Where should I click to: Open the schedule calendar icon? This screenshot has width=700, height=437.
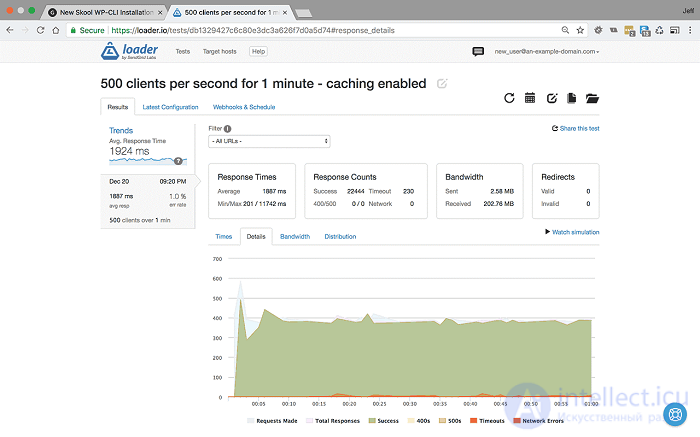coord(530,98)
